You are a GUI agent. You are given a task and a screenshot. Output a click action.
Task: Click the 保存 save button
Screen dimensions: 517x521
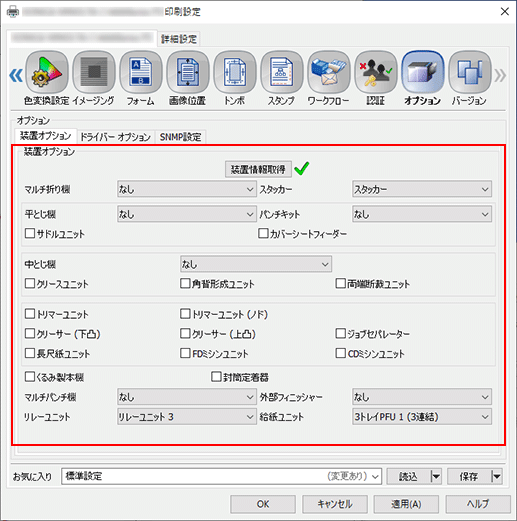[469, 476]
